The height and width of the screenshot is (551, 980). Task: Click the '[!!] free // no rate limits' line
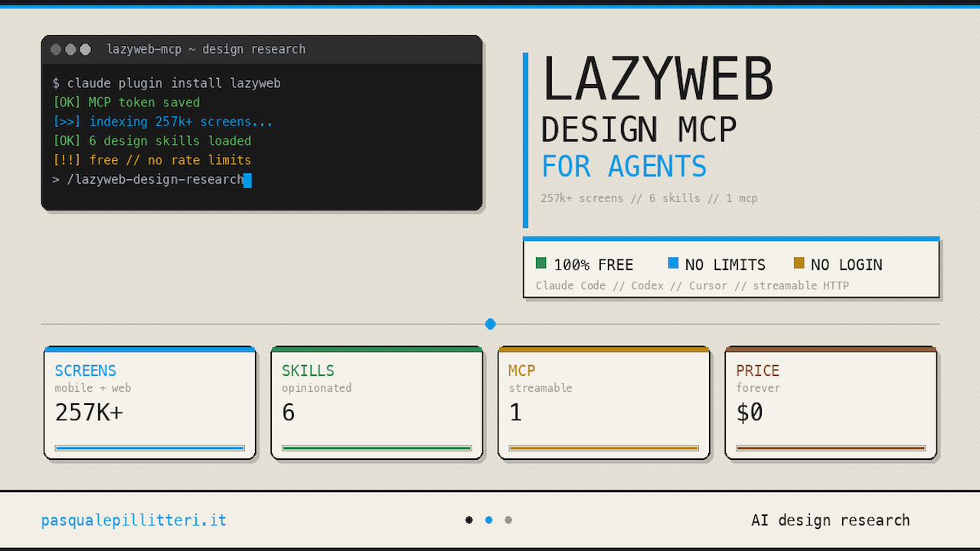pyautogui.click(x=152, y=160)
